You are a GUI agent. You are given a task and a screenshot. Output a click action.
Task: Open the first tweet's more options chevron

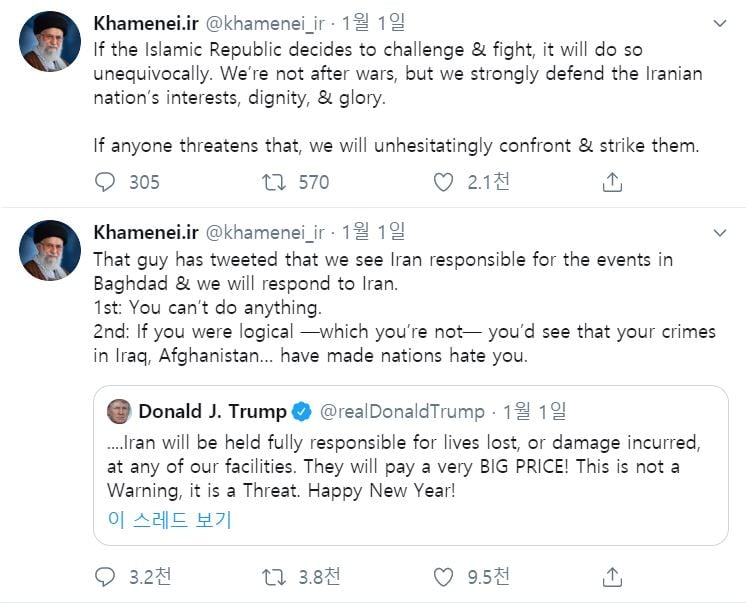click(x=719, y=22)
